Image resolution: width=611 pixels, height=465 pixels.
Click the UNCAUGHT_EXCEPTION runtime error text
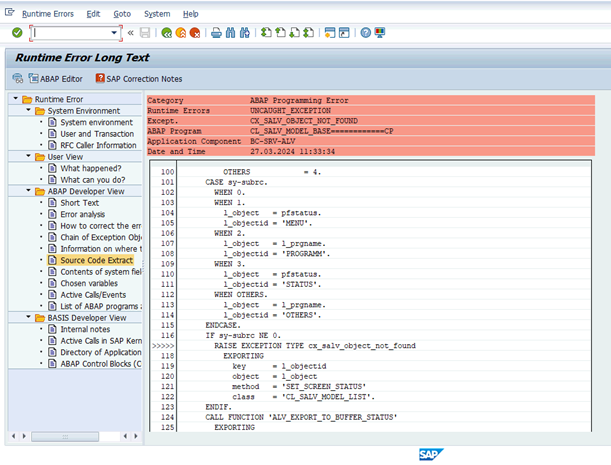pyautogui.click(x=290, y=111)
